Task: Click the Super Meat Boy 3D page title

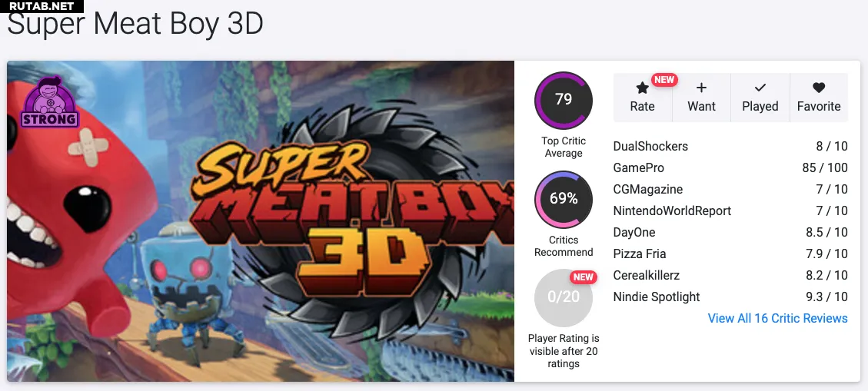Action: click(135, 25)
